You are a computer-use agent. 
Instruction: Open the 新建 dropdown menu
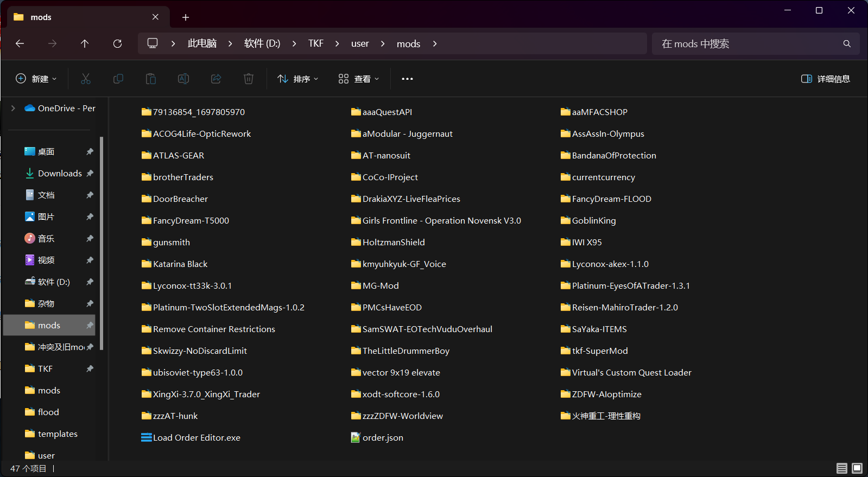pos(36,79)
